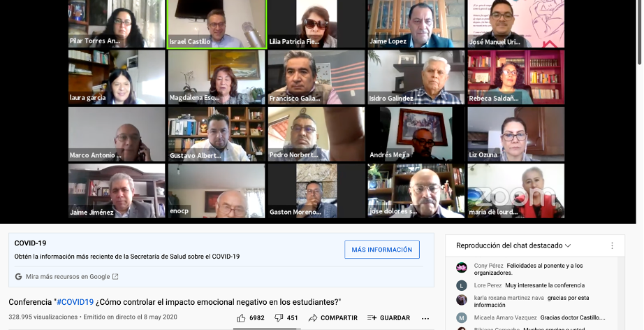Click the Google logo in COVID-19 panel
This screenshot has height=330, width=644.
(x=18, y=277)
